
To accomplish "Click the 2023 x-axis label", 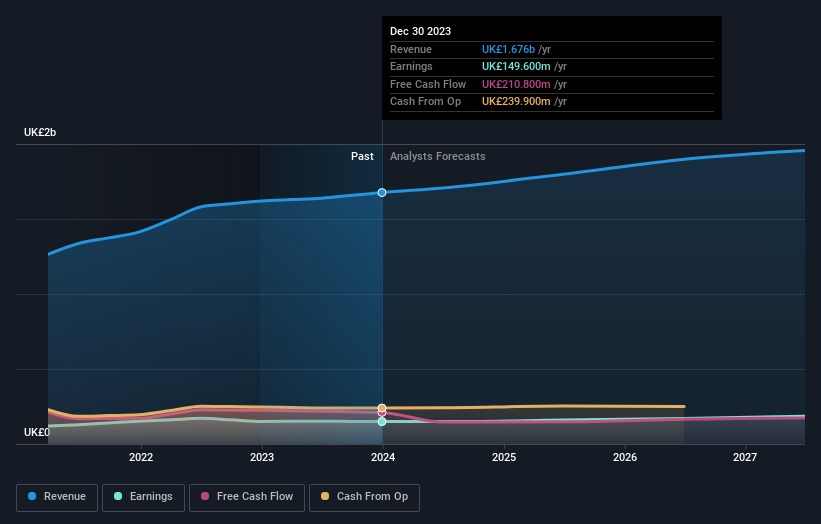I will point(262,458).
